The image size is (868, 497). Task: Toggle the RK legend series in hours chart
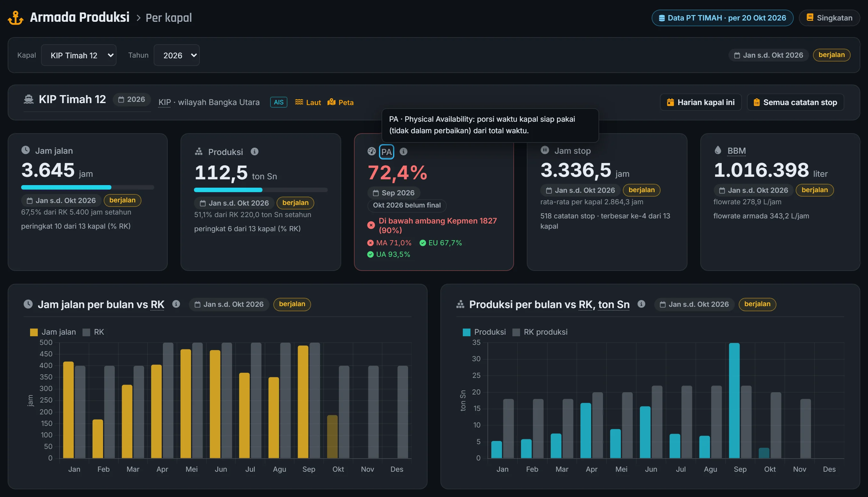(x=93, y=332)
